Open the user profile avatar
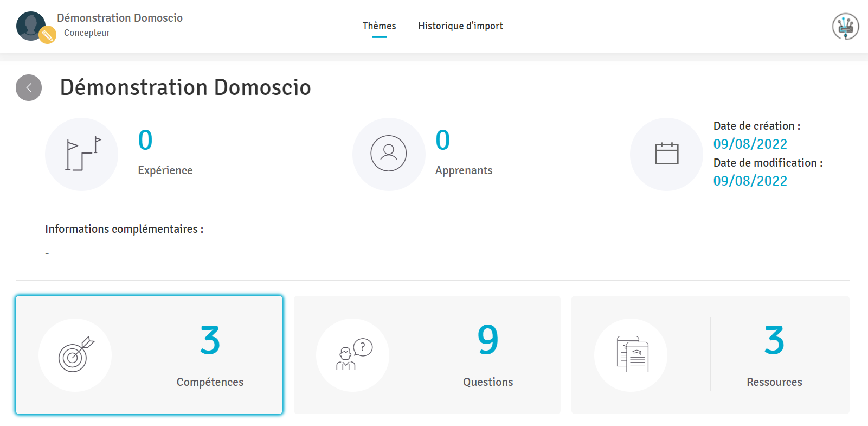Screen dimensions: 868x426 pos(30,26)
